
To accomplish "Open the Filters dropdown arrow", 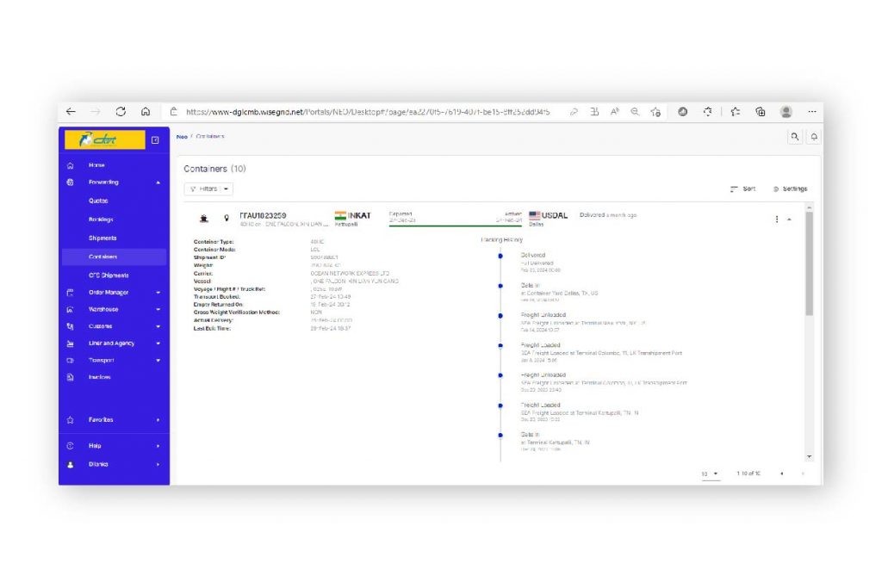I will click(x=226, y=189).
